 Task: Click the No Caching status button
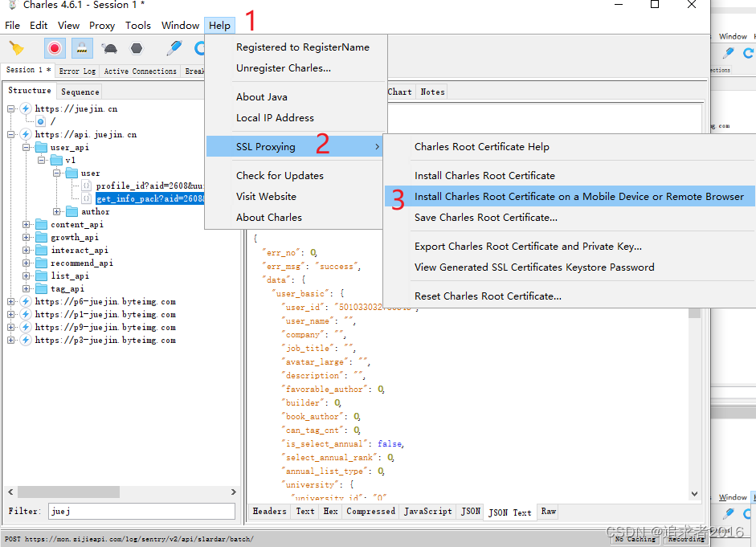[635, 539]
